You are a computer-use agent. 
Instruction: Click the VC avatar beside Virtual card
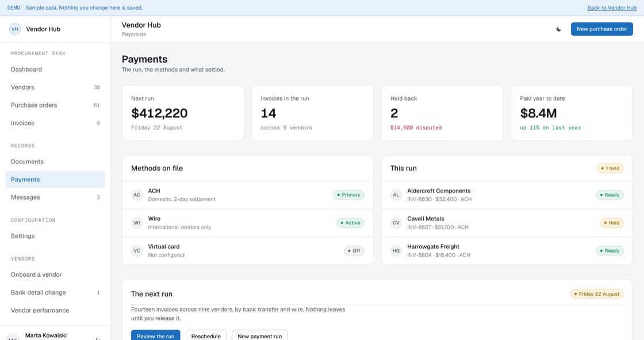coord(137,251)
